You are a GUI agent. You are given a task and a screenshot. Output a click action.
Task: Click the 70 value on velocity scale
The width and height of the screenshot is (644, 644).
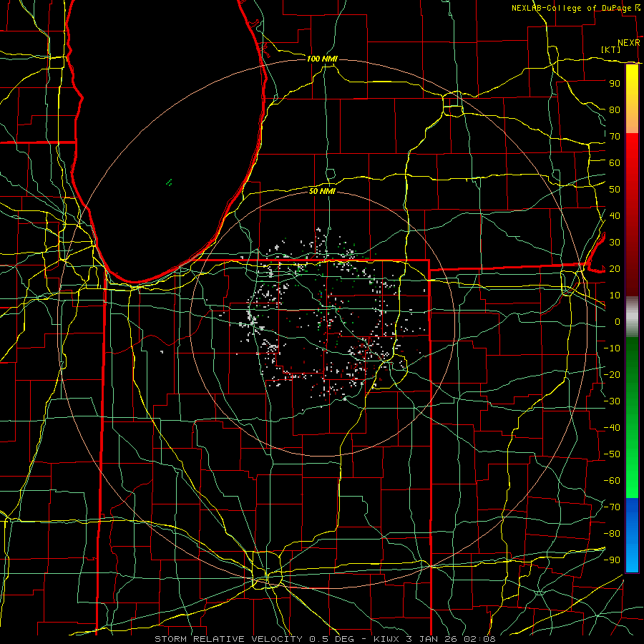[615, 137]
